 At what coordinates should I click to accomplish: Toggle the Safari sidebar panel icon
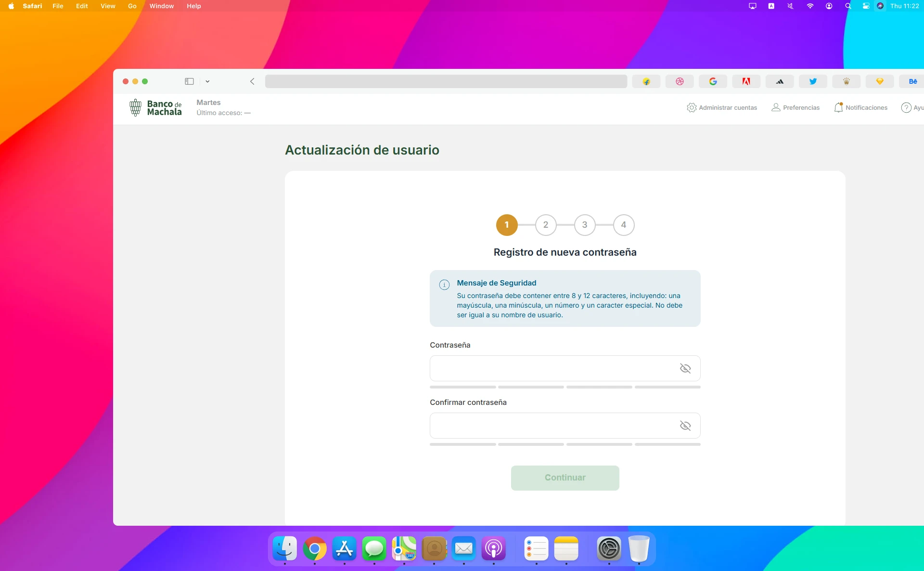point(189,81)
